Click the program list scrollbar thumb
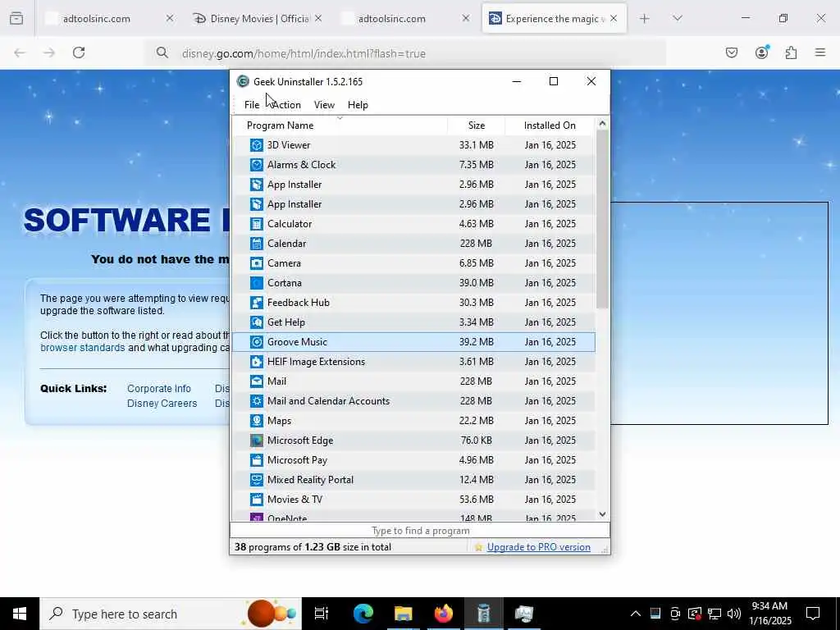The image size is (840, 630). point(602,220)
